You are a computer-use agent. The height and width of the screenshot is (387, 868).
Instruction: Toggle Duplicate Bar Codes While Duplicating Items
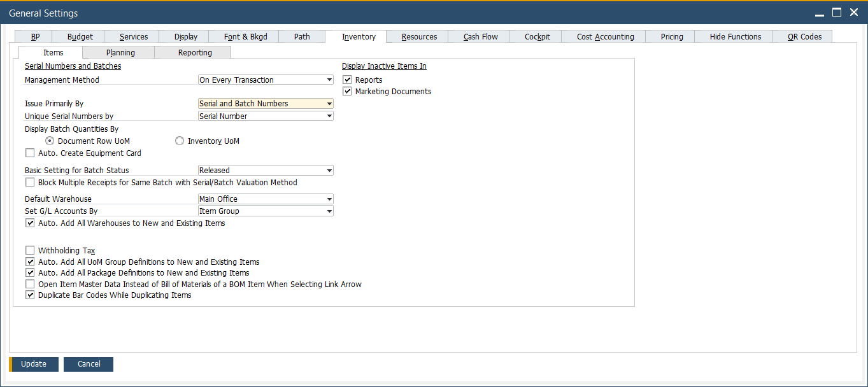[30, 295]
